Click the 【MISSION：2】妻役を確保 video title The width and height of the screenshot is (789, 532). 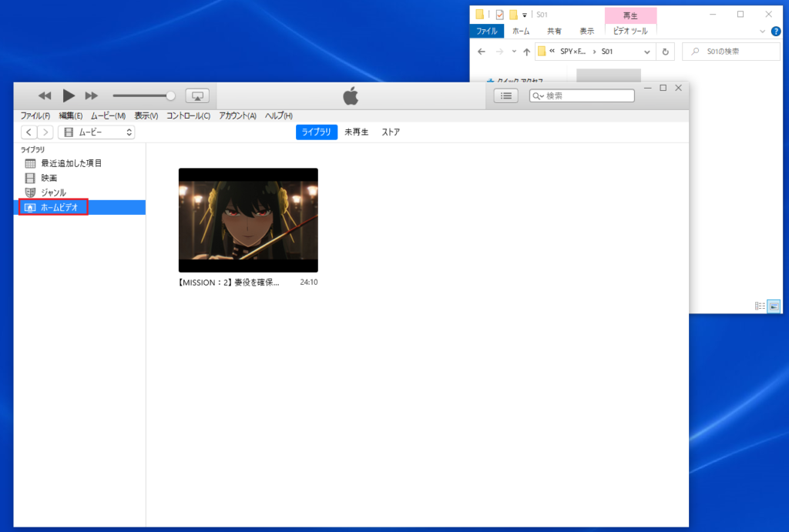tap(228, 283)
